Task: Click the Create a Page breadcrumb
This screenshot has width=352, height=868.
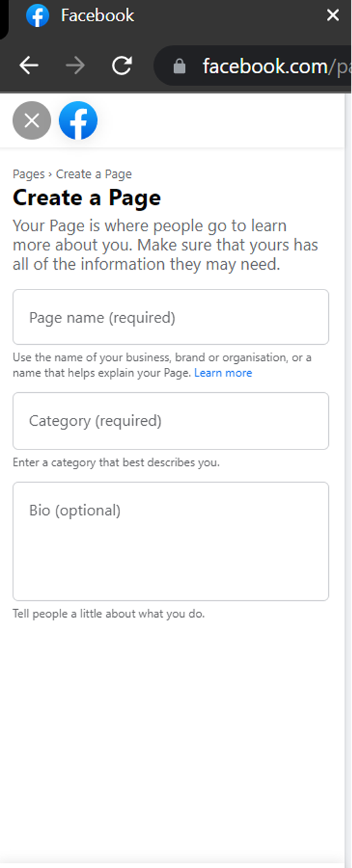Action: pyautogui.click(x=94, y=174)
